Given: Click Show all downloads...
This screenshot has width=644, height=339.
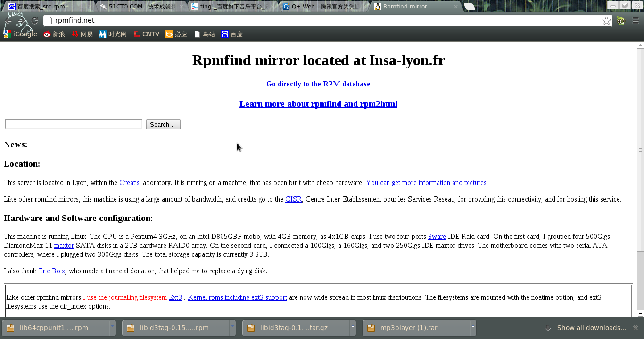Looking at the screenshot, I should pyautogui.click(x=591, y=328).
